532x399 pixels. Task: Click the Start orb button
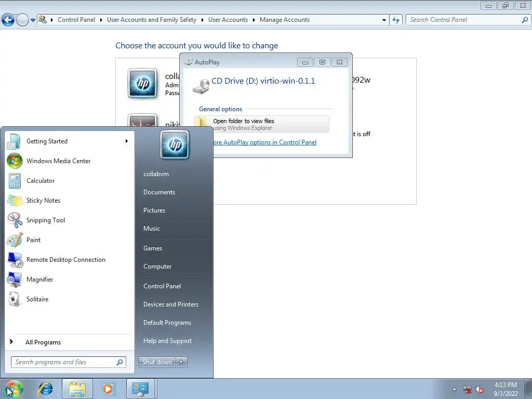click(x=14, y=389)
